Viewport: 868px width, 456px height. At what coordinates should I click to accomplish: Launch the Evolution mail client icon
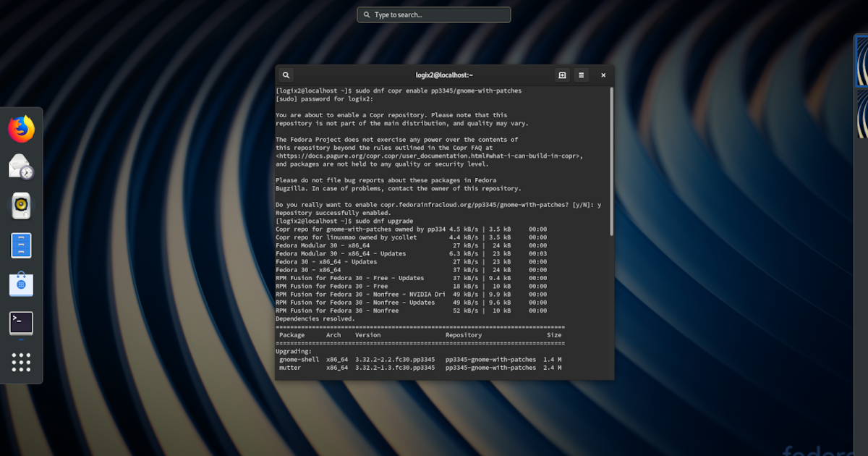(21, 166)
